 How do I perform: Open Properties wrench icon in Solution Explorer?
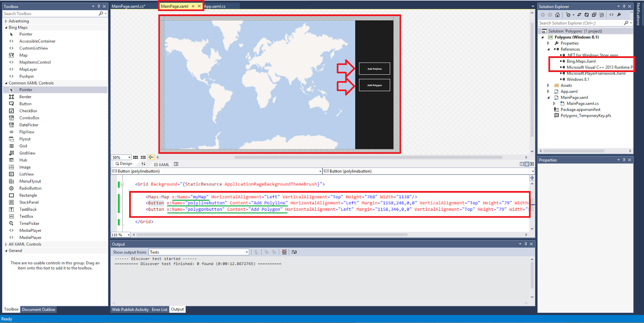[619, 15]
